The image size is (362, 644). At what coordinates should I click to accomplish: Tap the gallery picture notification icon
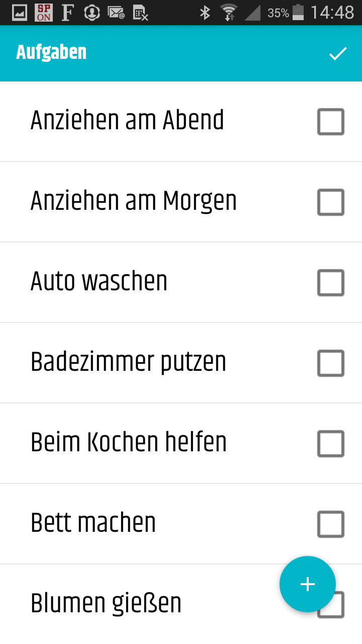19,13
